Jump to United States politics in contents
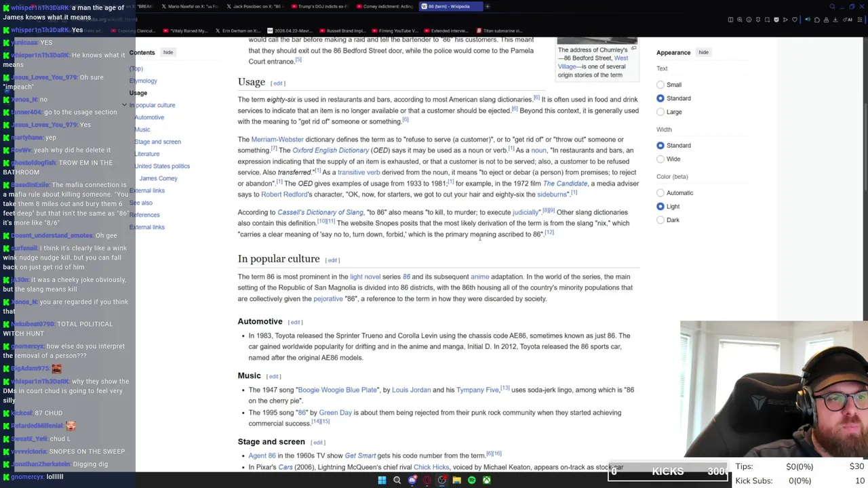Viewport: 868px width, 488px height. (x=162, y=166)
